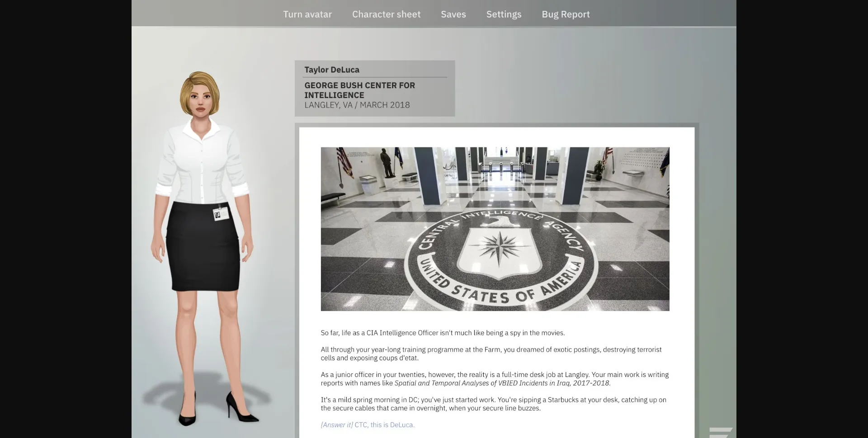Image resolution: width=868 pixels, height=438 pixels.
Task: Click the Taylor DeLuca name header
Action: (331, 69)
